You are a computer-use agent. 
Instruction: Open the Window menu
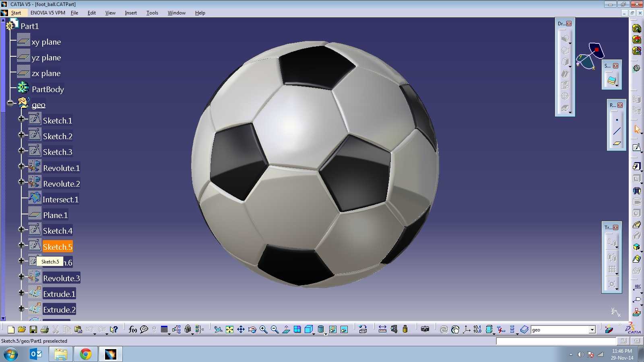click(176, 13)
